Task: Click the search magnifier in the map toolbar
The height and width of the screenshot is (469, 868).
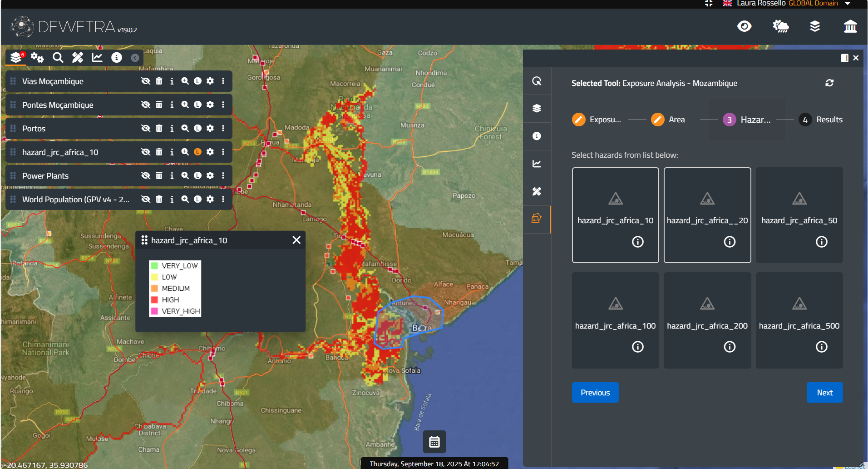Action: (58, 58)
